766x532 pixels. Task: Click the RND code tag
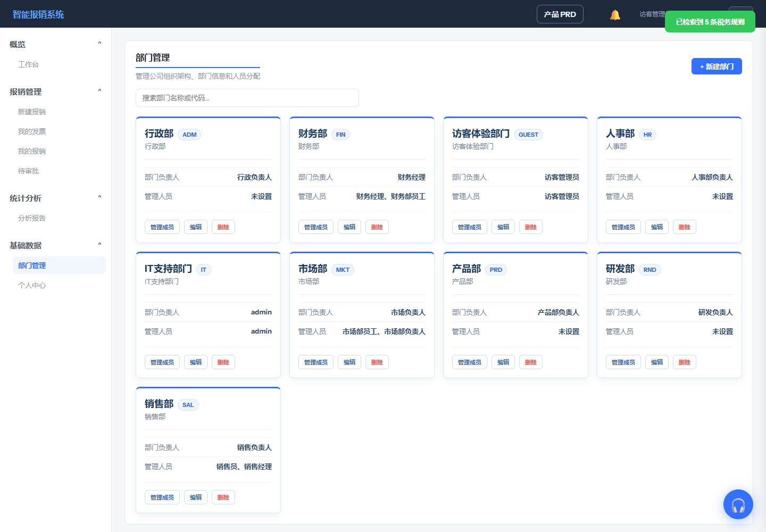pos(650,270)
